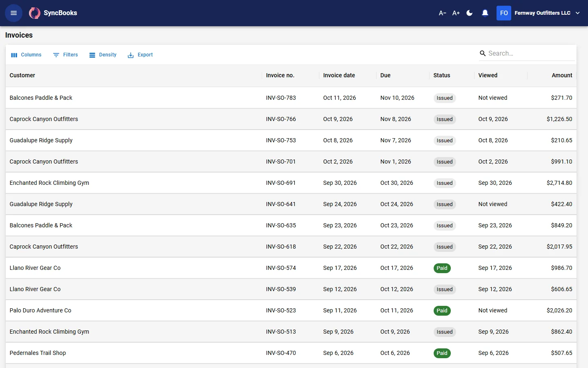Click the amount $2,714.80

[559, 183]
